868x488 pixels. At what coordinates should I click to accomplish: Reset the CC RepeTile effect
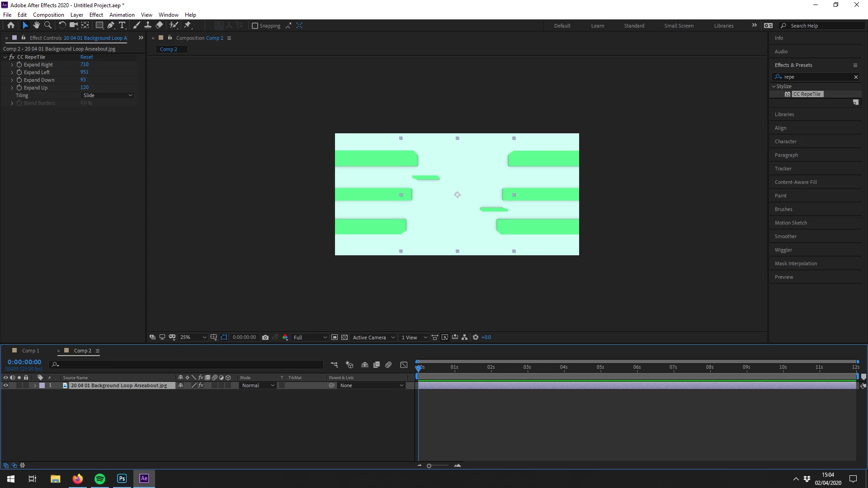pos(86,57)
